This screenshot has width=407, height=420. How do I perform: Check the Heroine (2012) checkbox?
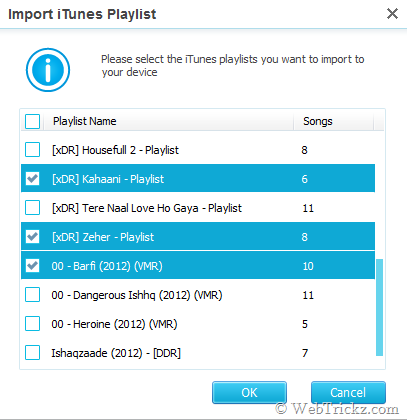point(33,324)
